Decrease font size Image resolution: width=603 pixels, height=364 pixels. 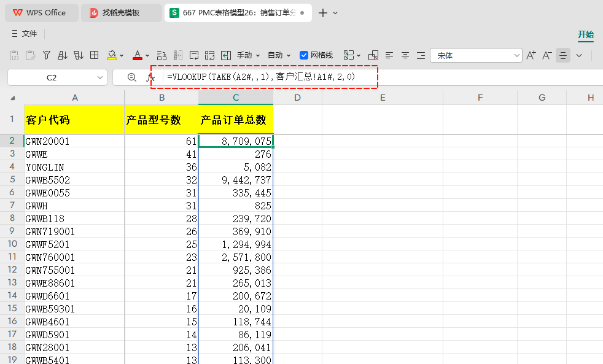point(547,55)
